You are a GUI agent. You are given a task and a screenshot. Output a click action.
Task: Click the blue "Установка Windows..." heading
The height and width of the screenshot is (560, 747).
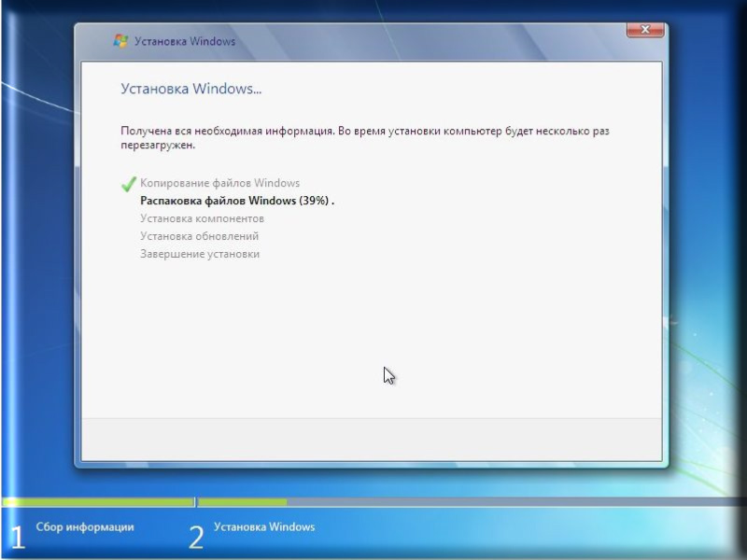coord(191,89)
